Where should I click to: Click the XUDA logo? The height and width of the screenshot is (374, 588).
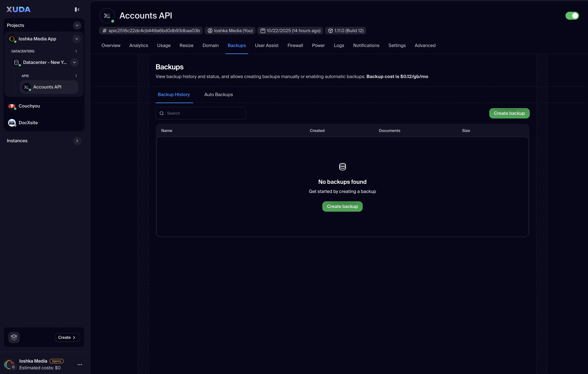coord(18,9)
